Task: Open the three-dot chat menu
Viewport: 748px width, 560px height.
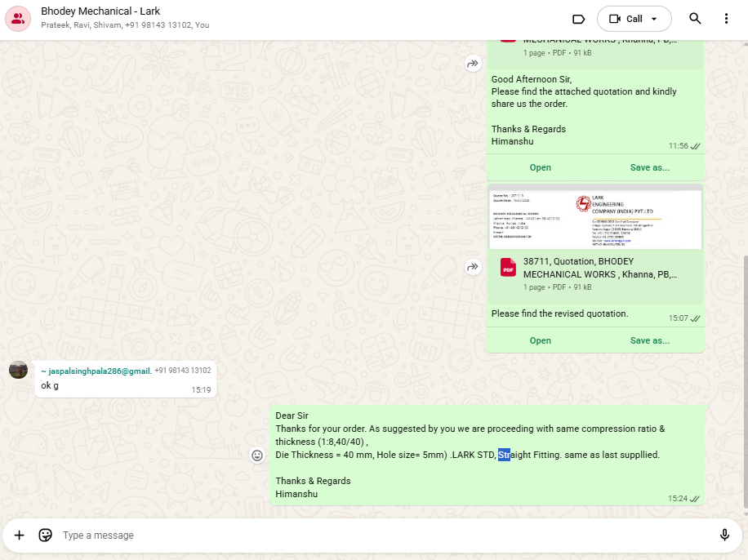Action: pos(726,19)
